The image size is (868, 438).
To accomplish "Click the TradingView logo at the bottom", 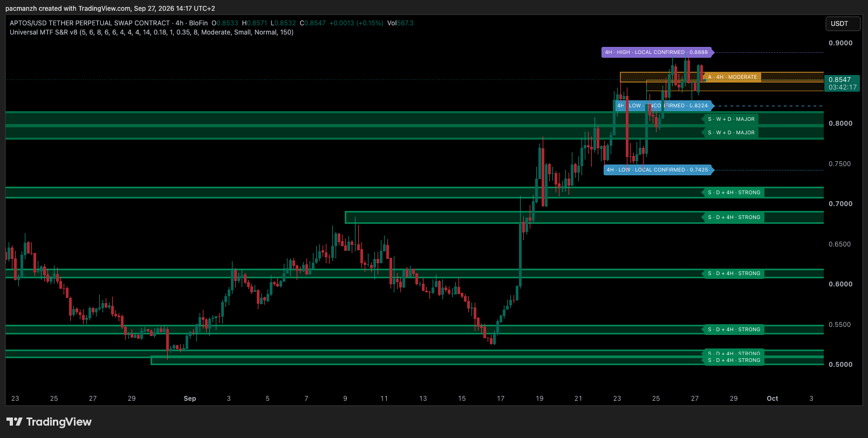I will coord(49,422).
